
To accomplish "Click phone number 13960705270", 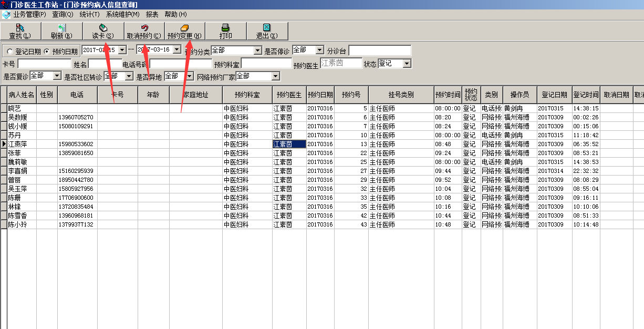I will click(x=76, y=117).
